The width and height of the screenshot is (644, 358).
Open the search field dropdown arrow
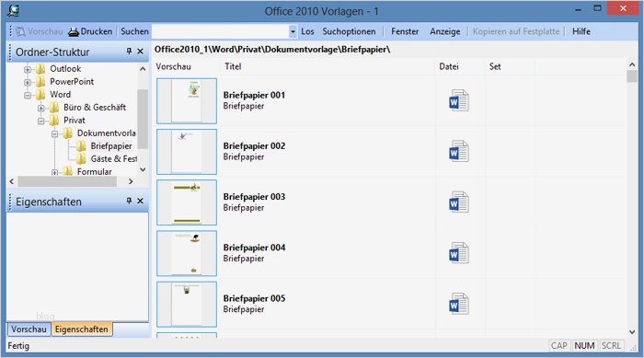pos(293,31)
